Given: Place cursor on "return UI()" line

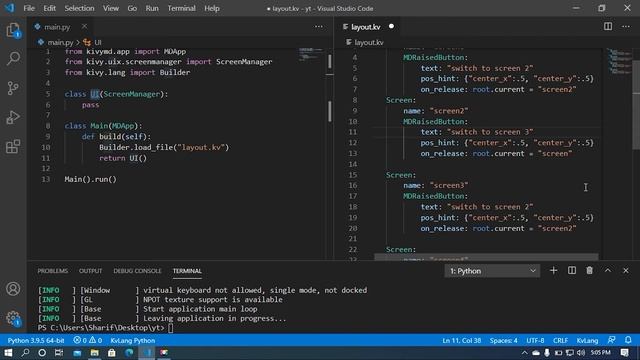Looking at the screenshot, I should coord(122,158).
